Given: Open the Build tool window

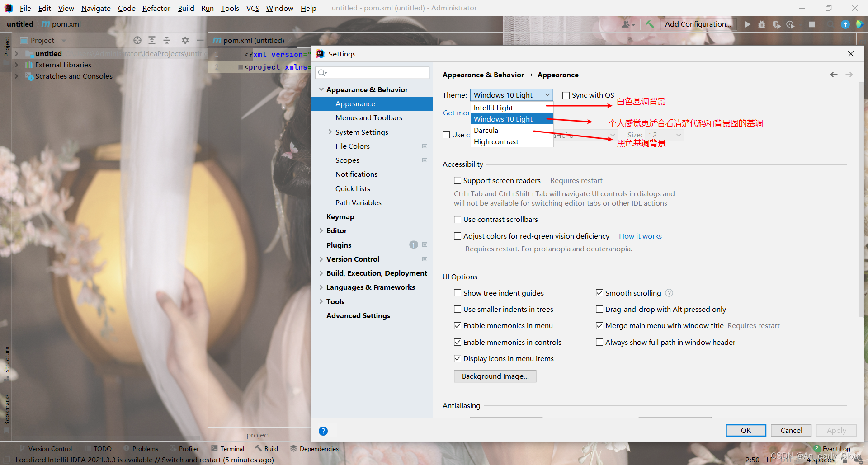Looking at the screenshot, I should 267,449.
